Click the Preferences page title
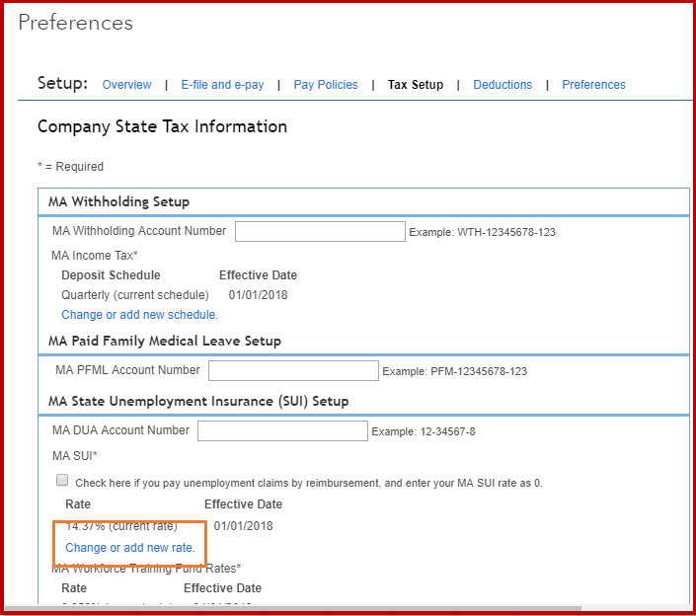 75,23
